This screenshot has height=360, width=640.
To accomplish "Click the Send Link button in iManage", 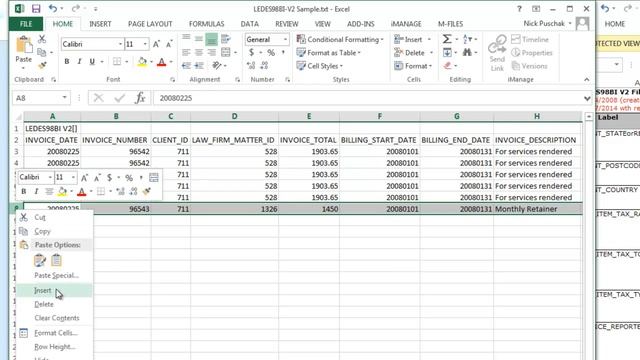I will point(497,53).
